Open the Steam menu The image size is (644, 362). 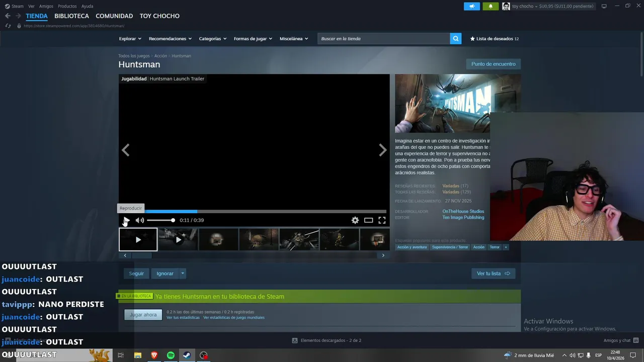tap(14, 6)
